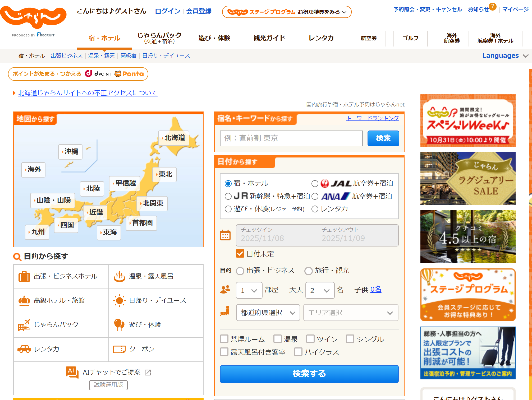Open the 都道府県選択 dropdown
This screenshot has width=532, height=400.
(268, 313)
